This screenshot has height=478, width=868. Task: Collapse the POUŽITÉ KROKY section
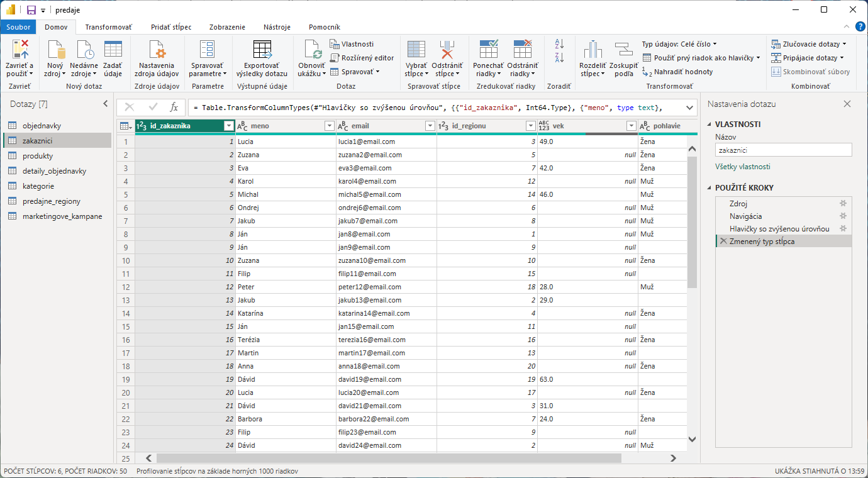click(x=710, y=187)
